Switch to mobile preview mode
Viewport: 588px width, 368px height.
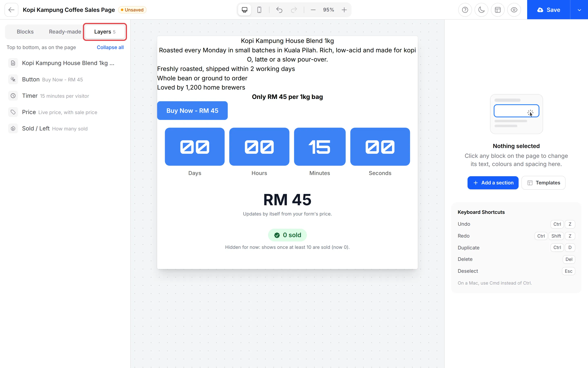[259, 10]
